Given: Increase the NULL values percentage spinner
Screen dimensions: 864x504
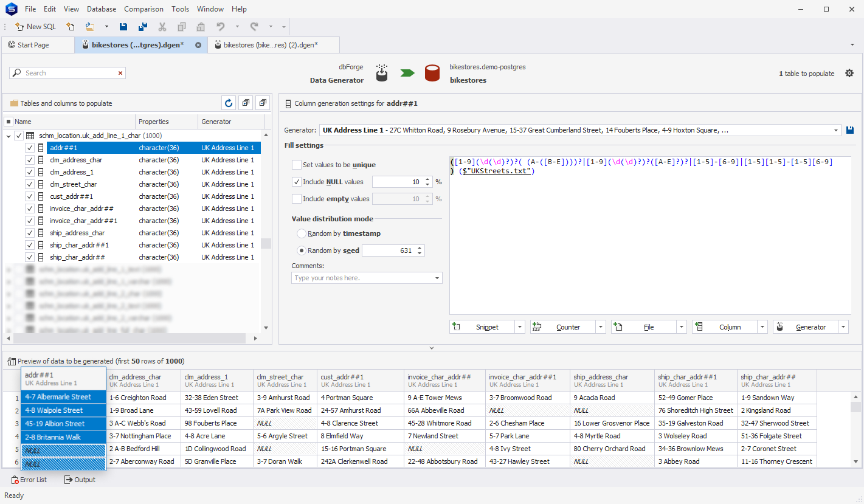Looking at the screenshot, I should [429, 179].
